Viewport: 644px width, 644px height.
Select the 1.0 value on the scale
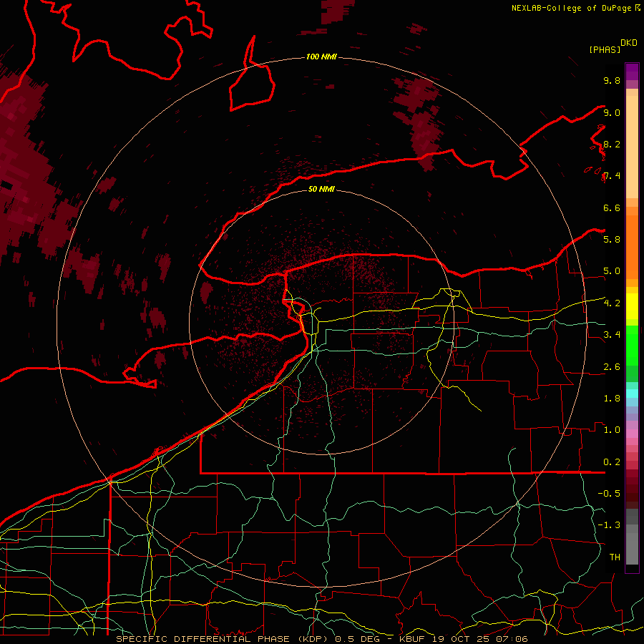coord(612,430)
